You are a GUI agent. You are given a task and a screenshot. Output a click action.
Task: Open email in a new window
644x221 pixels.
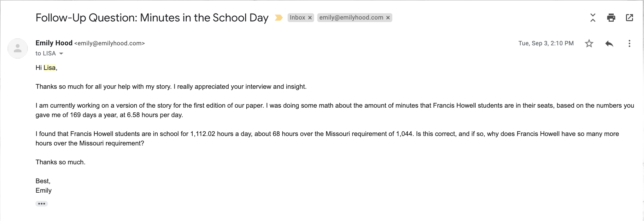(629, 18)
